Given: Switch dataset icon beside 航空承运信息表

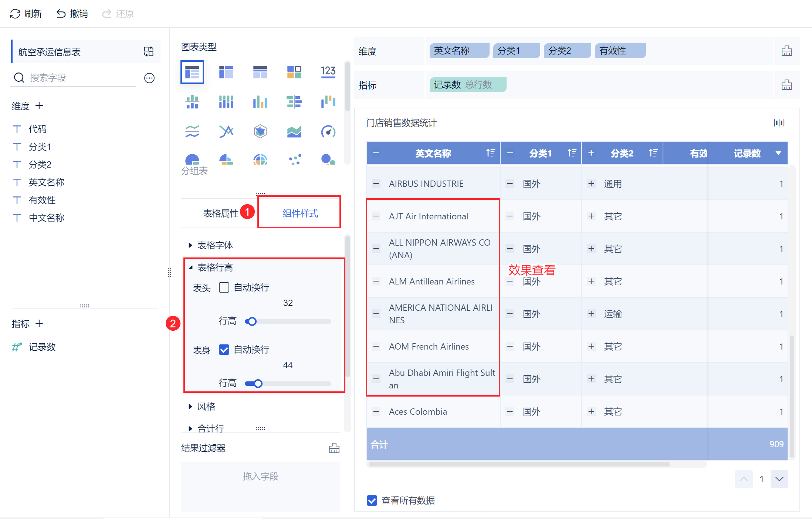Looking at the screenshot, I should [x=149, y=51].
